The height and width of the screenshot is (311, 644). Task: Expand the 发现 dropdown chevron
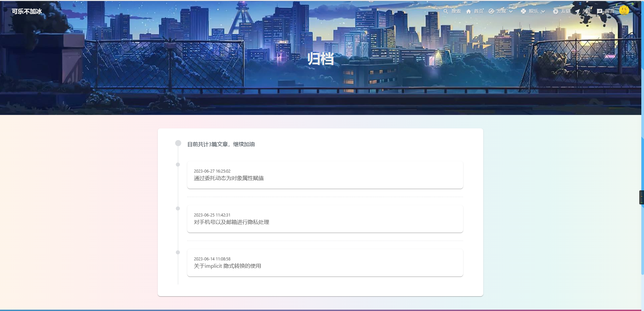tap(511, 11)
